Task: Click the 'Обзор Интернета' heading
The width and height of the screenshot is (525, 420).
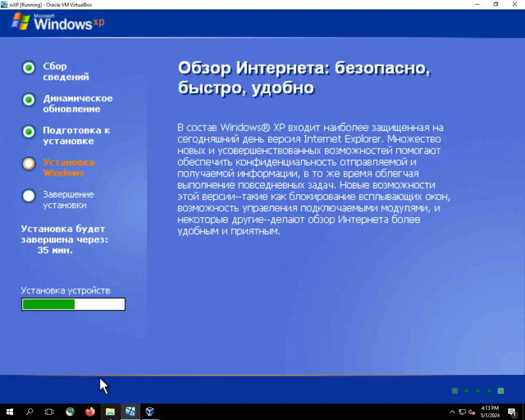Action: (x=304, y=78)
